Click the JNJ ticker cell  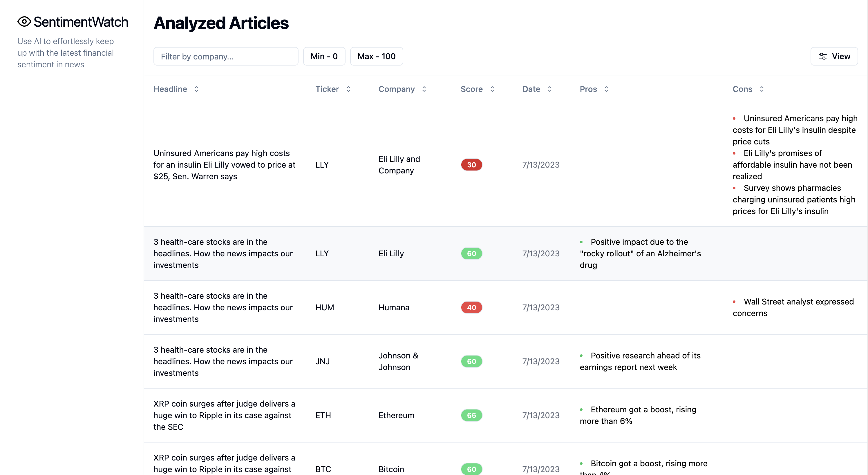coord(323,361)
